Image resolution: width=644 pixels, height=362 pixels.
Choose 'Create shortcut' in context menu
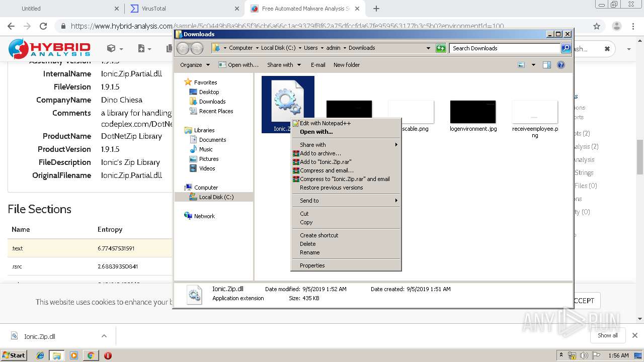point(346,235)
